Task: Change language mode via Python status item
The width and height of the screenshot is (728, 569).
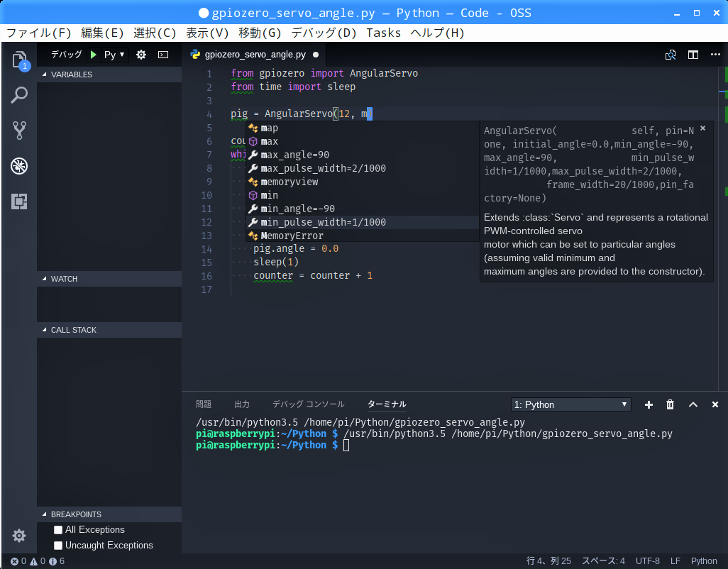Action: 704,561
